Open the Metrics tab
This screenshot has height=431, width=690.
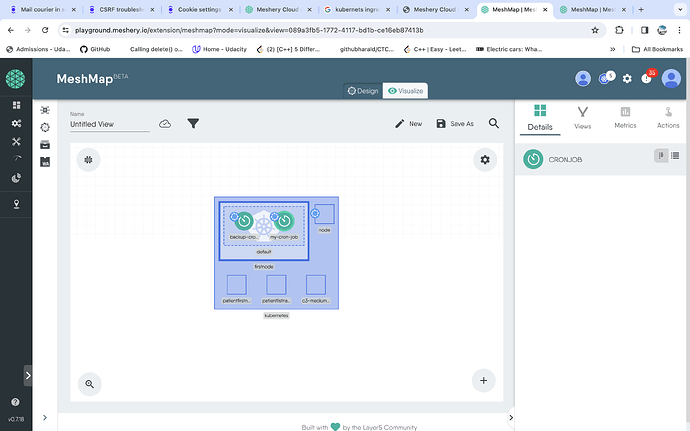point(625,118)
